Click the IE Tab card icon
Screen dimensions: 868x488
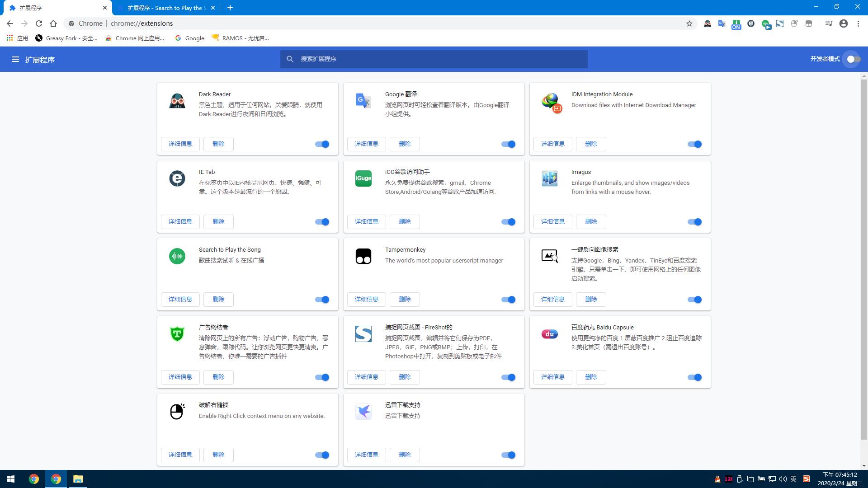tap(177, 178)
